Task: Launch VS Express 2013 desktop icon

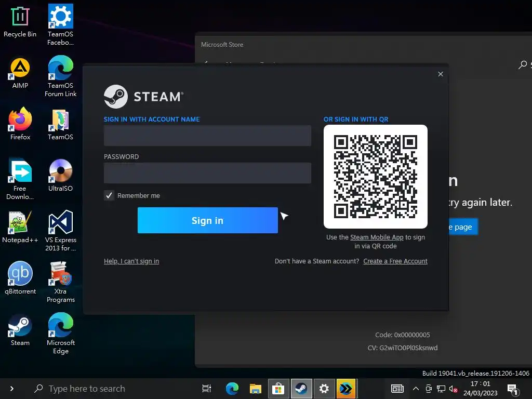Action: 60,231
